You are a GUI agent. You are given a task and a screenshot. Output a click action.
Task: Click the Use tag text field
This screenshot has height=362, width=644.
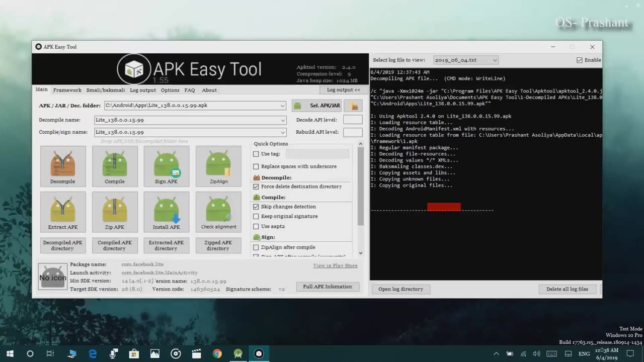(317, 154)
